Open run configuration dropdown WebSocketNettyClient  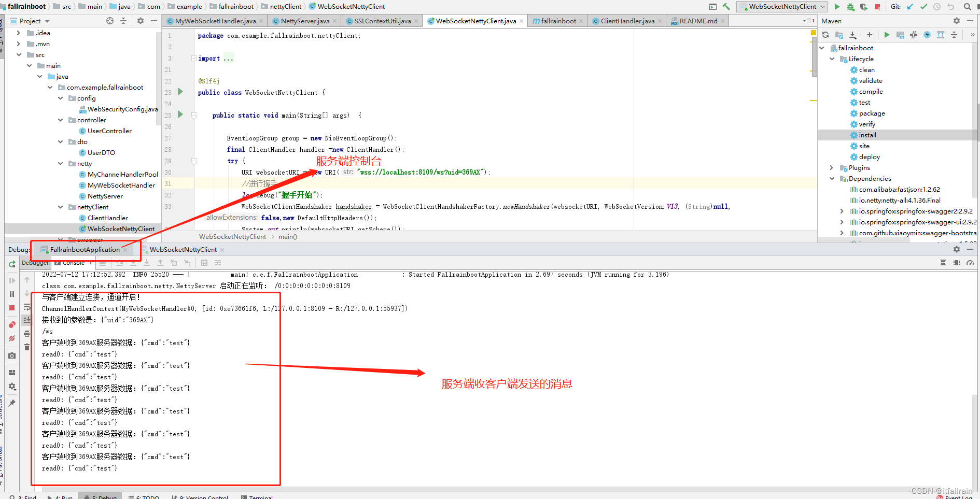tap(782, 7)
